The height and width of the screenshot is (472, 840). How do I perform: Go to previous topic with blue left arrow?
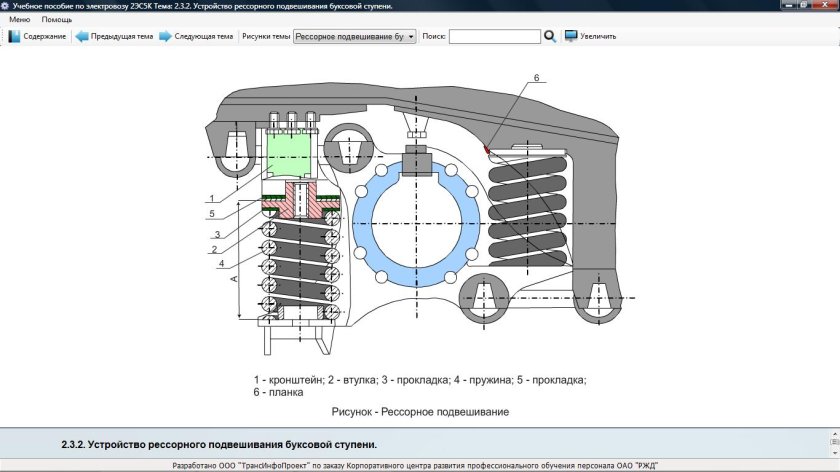pyautogui.click(x=113, y=36)
